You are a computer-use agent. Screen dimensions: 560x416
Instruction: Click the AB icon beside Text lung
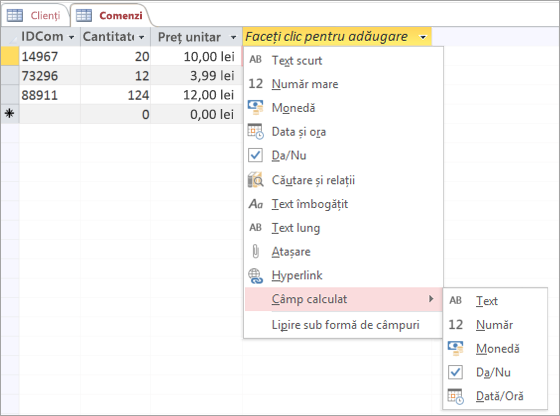point(255,227)
